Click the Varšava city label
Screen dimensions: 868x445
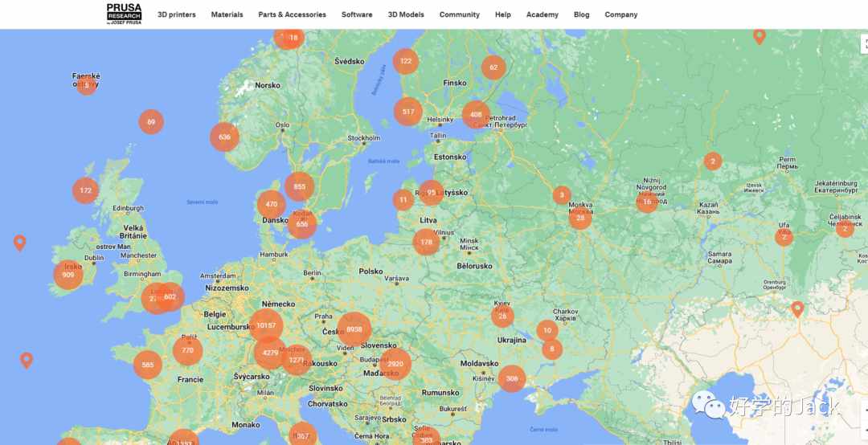tap(397, 278)
